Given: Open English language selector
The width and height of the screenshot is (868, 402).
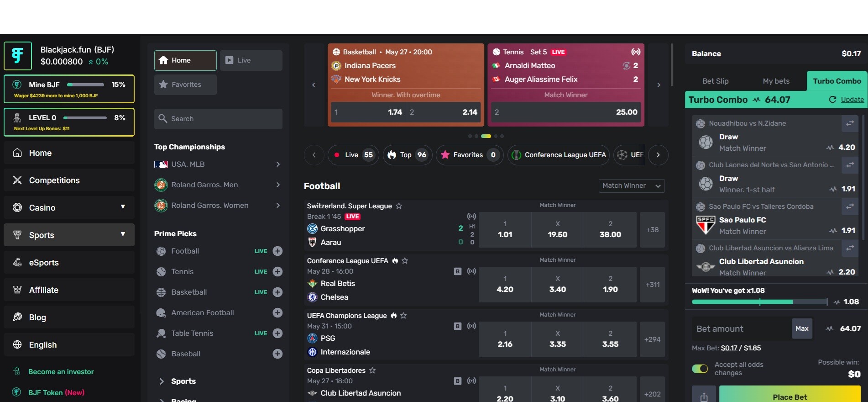Looking at the screenshot, I should [x=69, y=344].
